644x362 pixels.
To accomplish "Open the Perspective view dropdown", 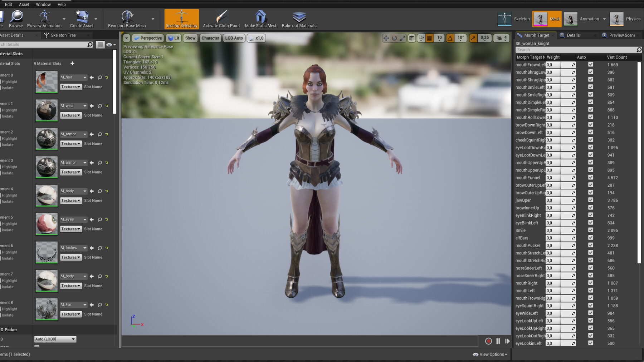I will click(148, 38).
